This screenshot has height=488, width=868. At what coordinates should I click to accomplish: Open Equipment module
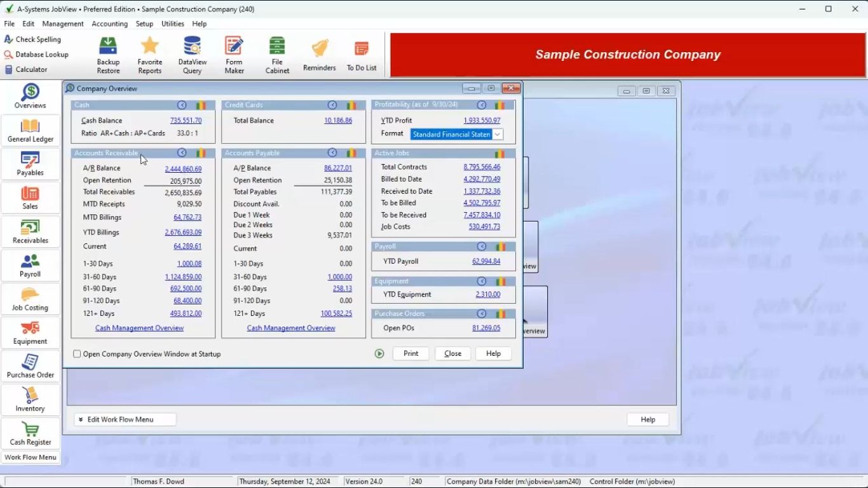coord(31,332)
